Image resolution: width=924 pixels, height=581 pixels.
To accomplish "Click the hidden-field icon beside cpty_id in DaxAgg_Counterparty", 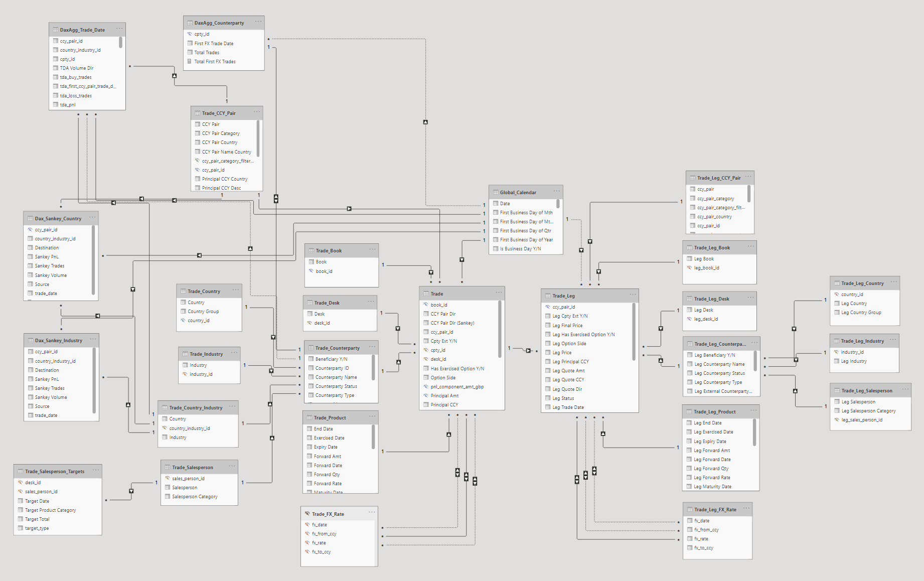I will [190, 34].
